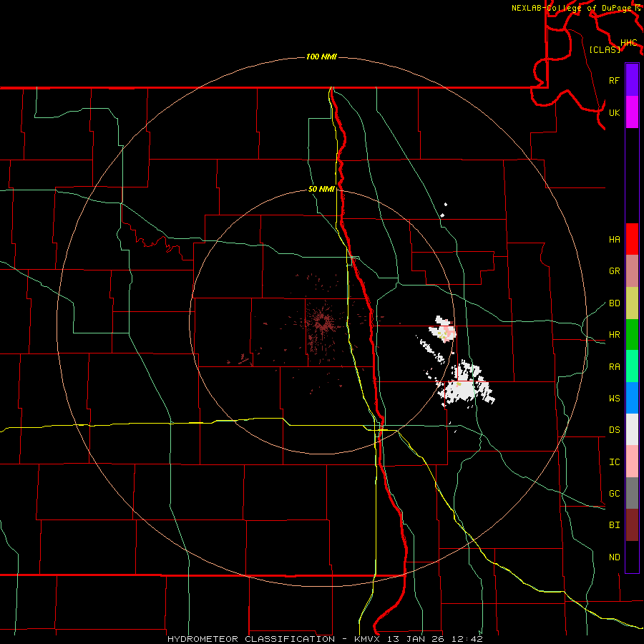Click the HA red legend swatch
The image size is (644, 644).
632,239
